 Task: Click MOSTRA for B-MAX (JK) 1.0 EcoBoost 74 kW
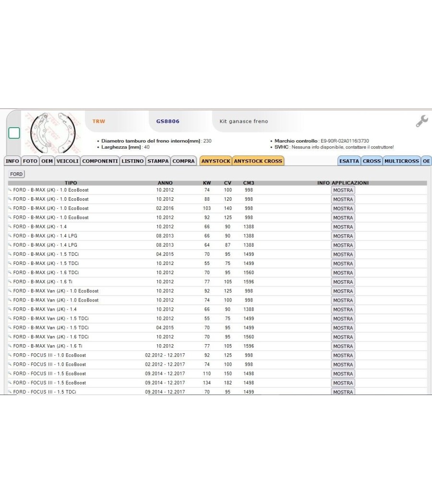pos(343,190)
